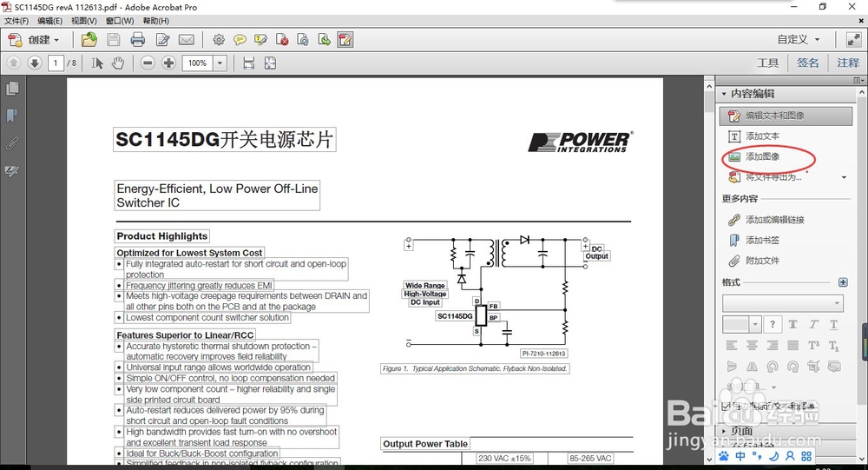Click the superscript T icon

point(814,345)
